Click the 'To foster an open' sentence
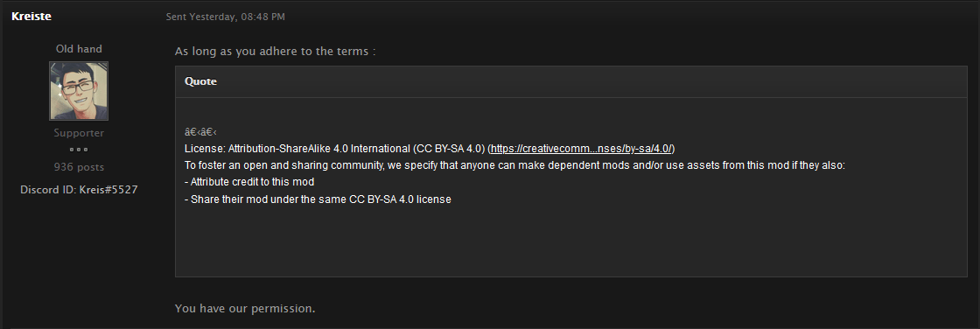980x329 pixels. click(514, 165)
